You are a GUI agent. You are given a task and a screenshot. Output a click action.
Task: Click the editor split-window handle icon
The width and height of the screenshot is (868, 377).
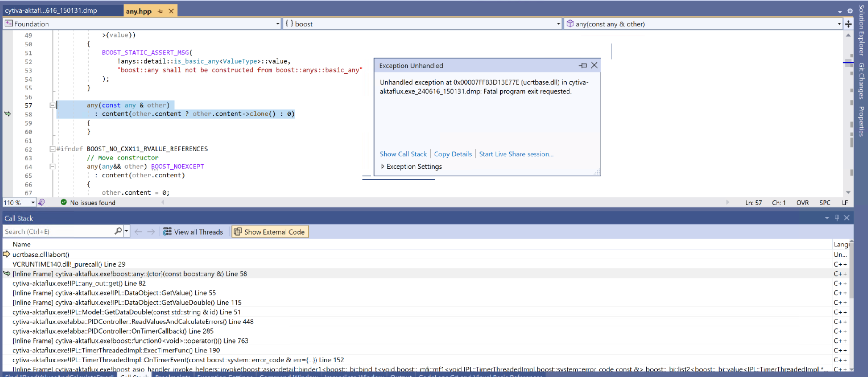[848, 24]
